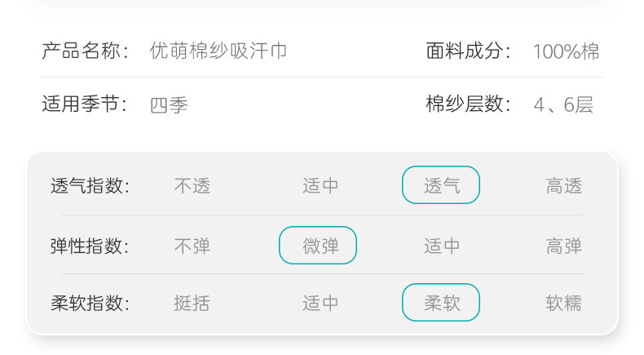Screen dimensions: 644x355
Task: Click the 透气指数 row label
Action: click(90, 186)
